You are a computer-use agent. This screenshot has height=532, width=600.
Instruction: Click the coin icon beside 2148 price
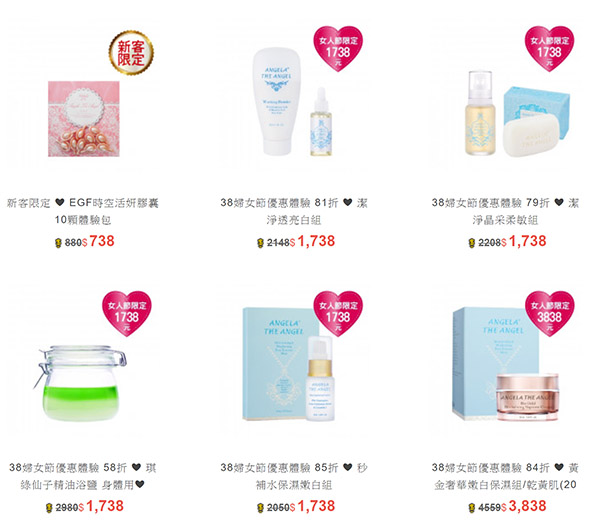[260, 243]
